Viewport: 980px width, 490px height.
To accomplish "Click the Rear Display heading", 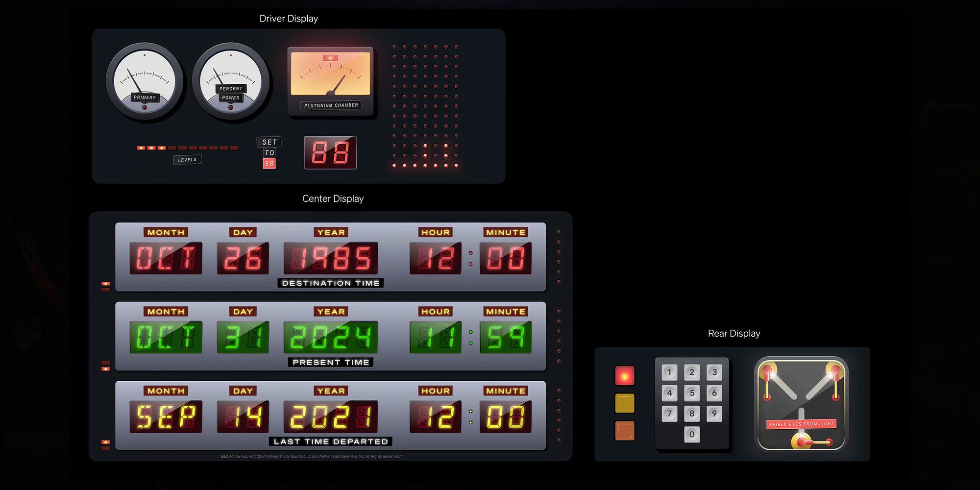I will tap(734, 333).
